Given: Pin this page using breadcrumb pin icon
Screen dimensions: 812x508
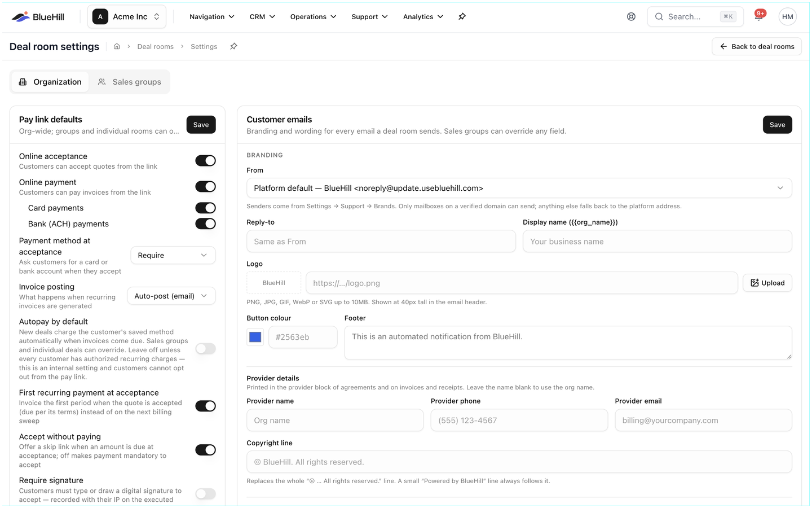Looking at the screenshot, I should click(233, 46).
